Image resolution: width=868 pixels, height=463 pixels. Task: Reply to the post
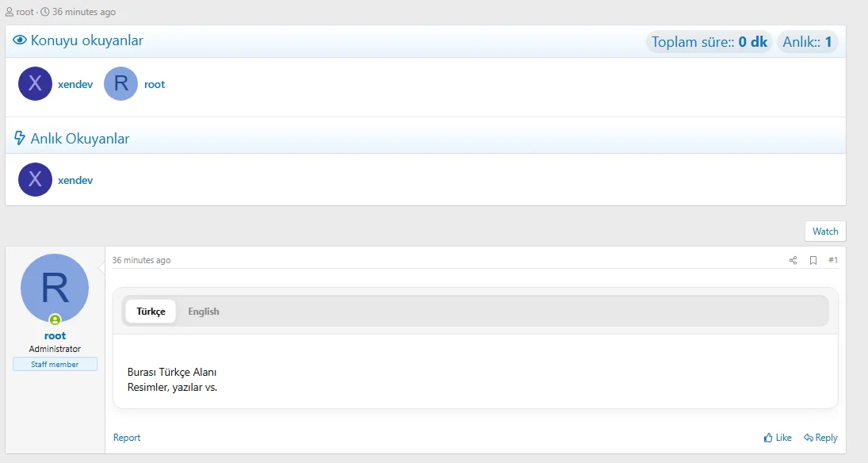coord(820,438)
